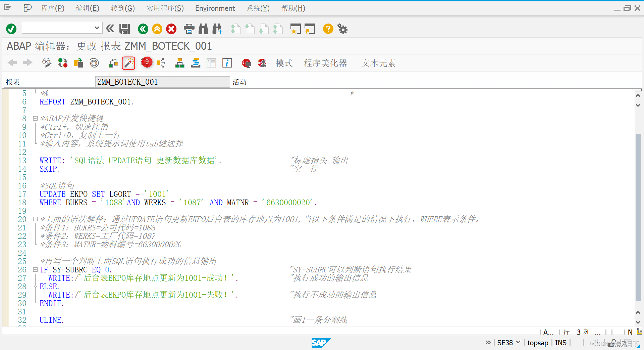Click the syntax check icon showing 9 errors

pyautogui.click(x=146, y=62)
